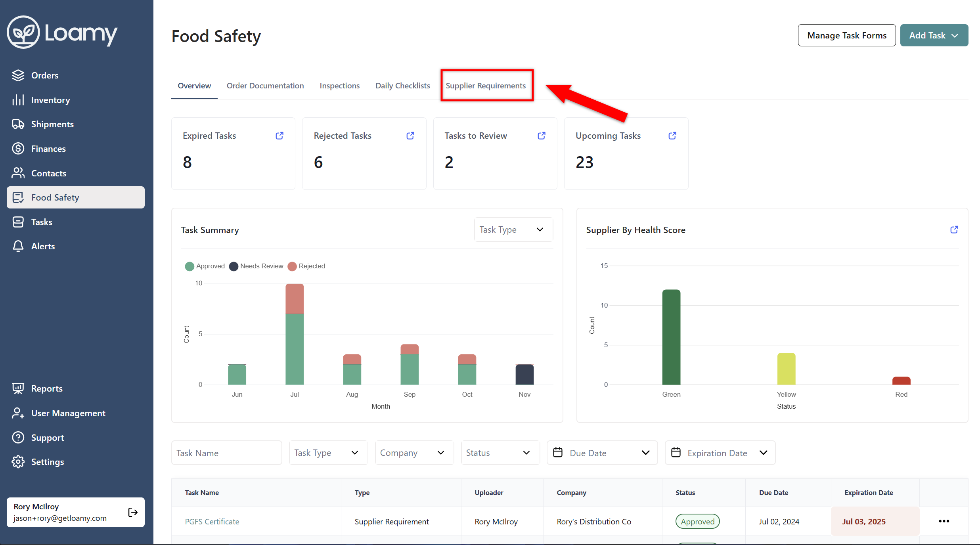Click the Task Name search field
This screenshot has height=545, width=980.
coord(226,453)
